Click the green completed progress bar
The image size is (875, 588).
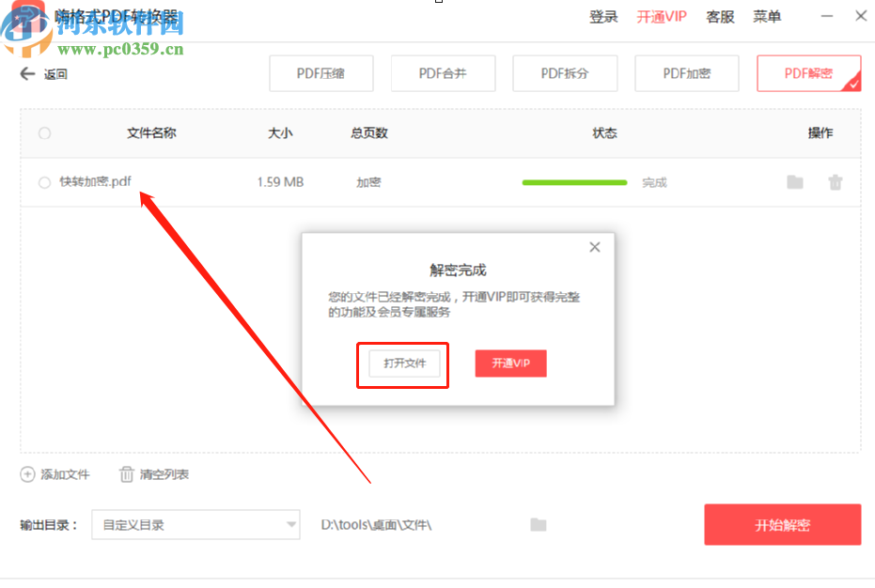573,182
